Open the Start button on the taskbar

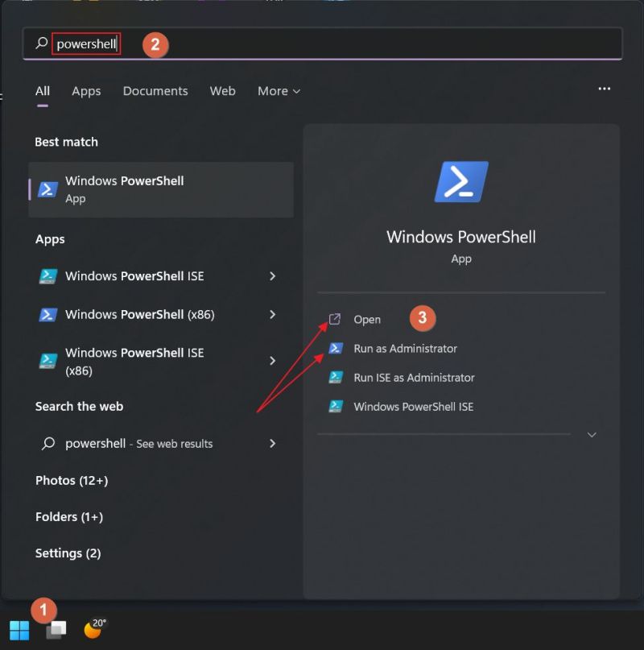[x=18, y=629]
